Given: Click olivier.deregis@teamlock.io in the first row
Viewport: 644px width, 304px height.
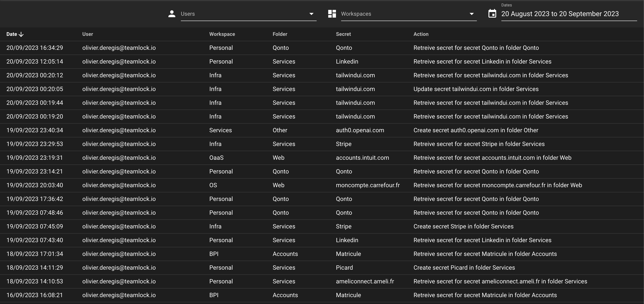Looking at the screenshot, I should pyautogui.click(x=119, y=47).
